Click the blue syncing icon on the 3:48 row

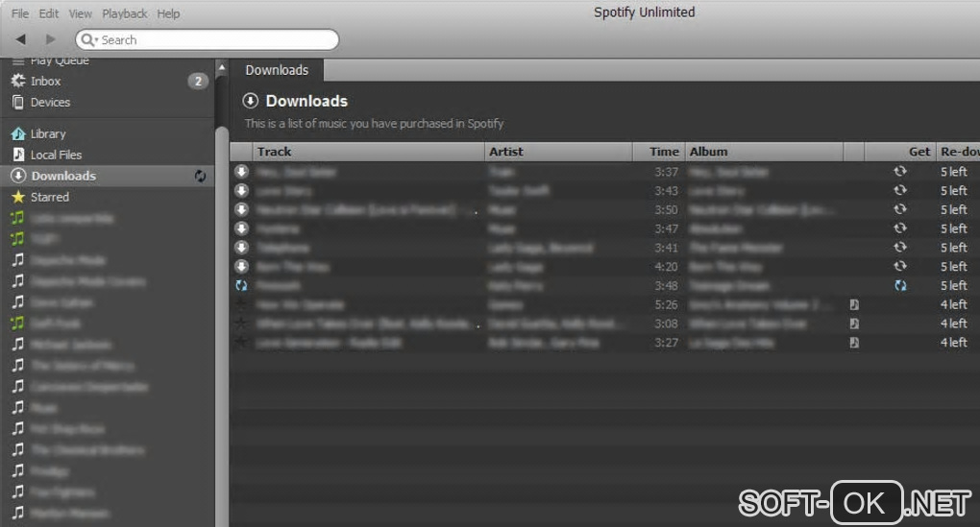pyautogui.click(x=241, y=285)
